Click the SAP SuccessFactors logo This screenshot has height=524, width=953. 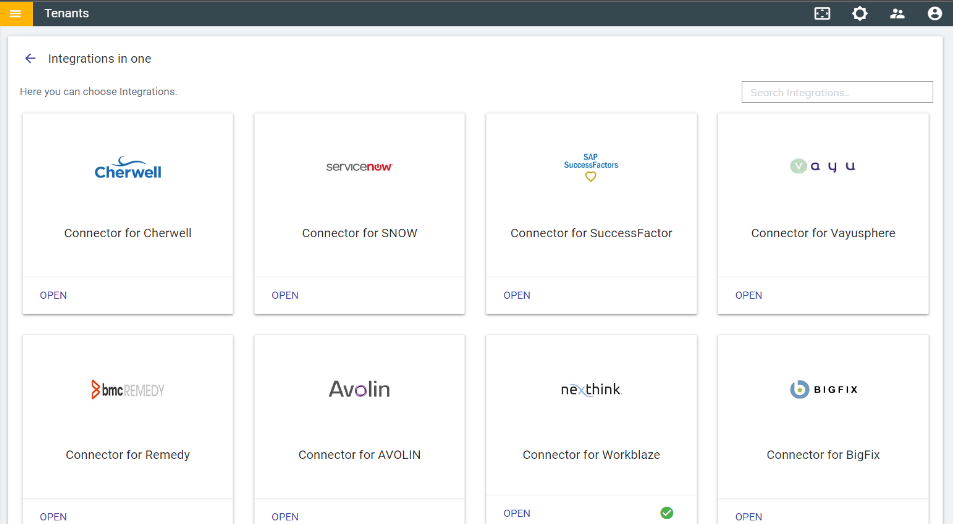[591, 167]
